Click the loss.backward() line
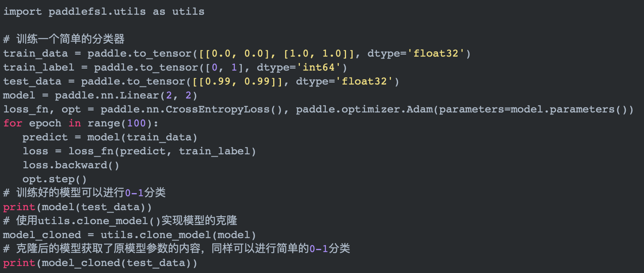 (71, 165)
